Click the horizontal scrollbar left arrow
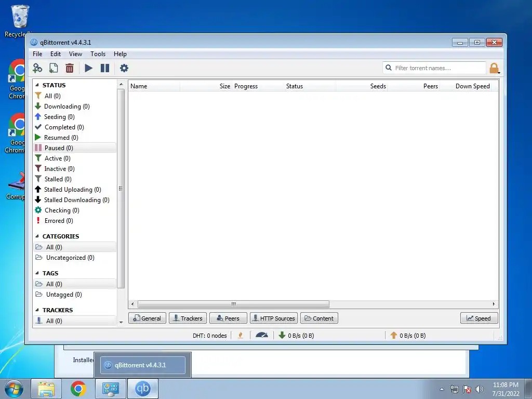The image size is (532, 399). 132,304
